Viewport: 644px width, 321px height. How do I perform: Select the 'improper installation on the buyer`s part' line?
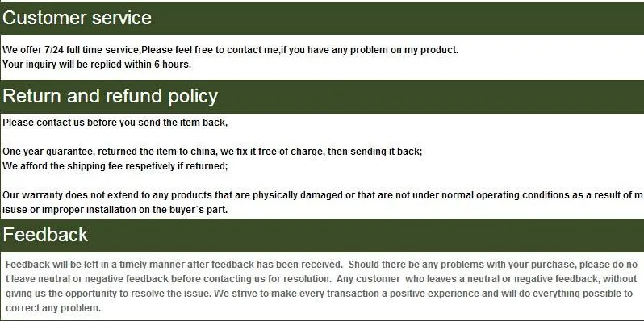pyautogui.click(x=115, y=210)
